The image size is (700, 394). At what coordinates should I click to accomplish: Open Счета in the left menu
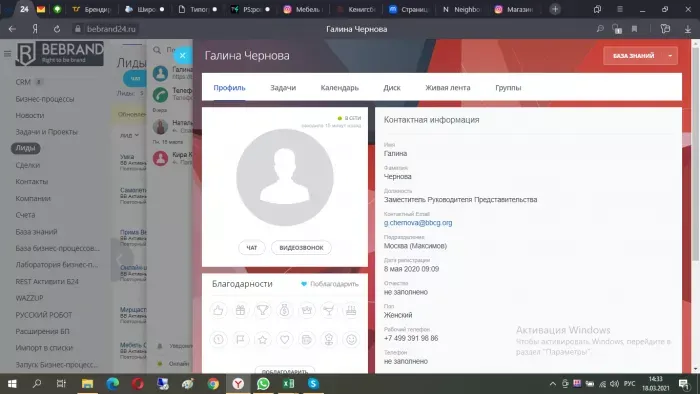(x=25, y=215)
